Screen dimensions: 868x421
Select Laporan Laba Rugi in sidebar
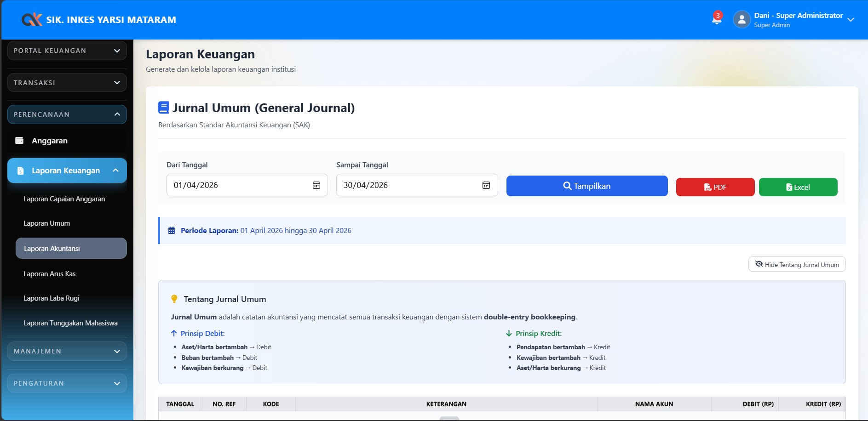point(52,298)
